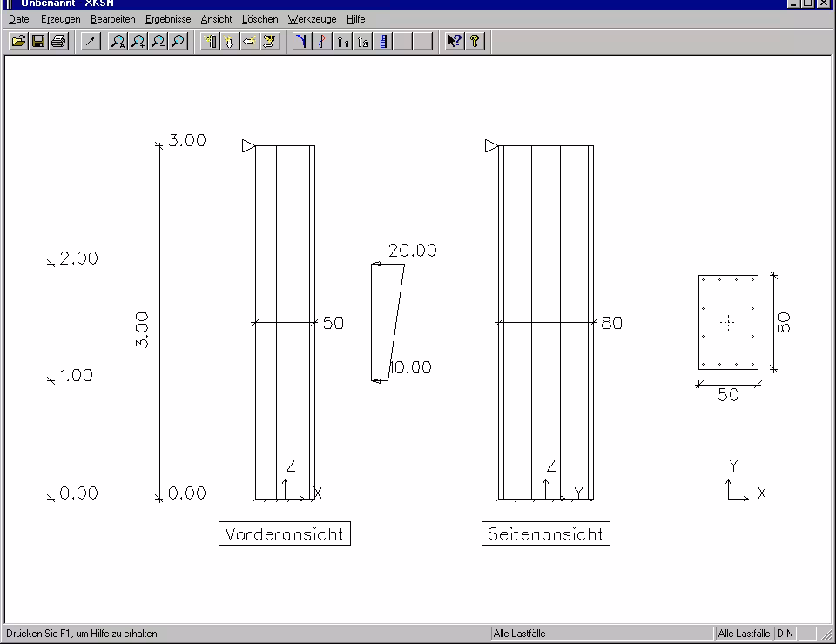Click the zoom-all magnifier icon
Screen dimensions: 836x644
118,41
